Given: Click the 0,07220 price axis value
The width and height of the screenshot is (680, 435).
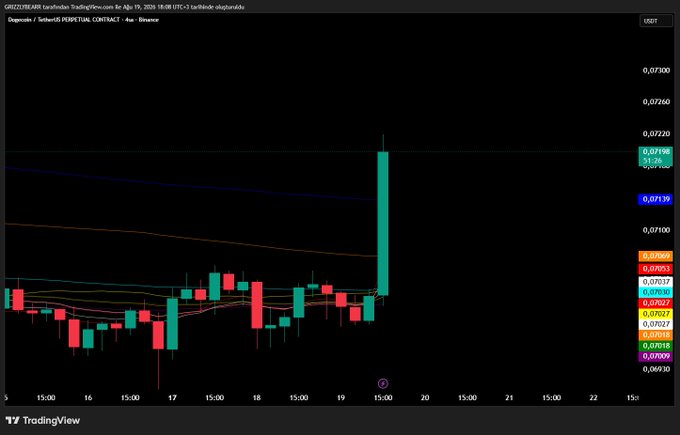Looking at the screenshot, I should (656, 134).
